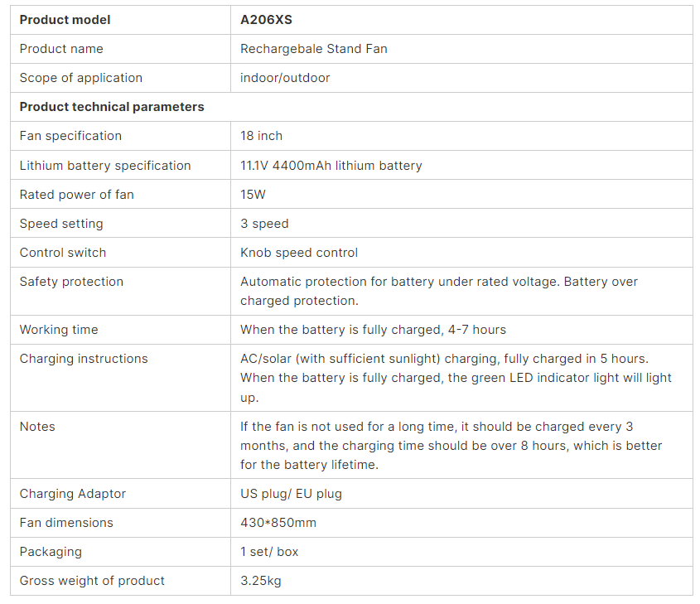Click the US plug/ EU plug value

click(291, 494)
